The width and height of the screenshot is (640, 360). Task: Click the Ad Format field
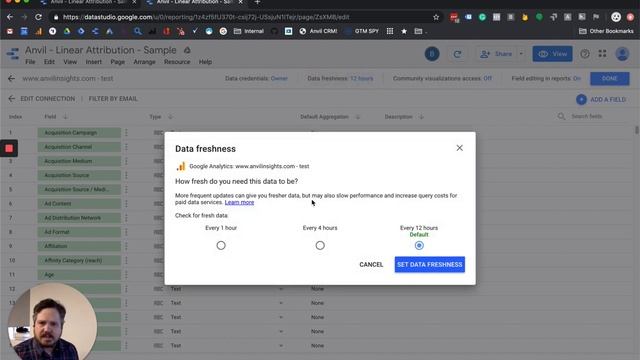pos(79,232)
